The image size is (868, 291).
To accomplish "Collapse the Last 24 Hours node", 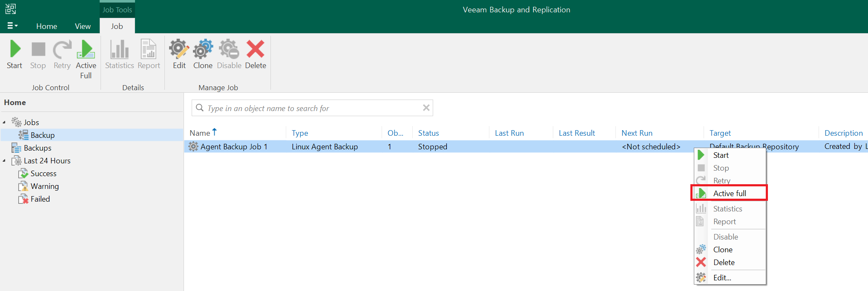I will click(x=4, y=161).
